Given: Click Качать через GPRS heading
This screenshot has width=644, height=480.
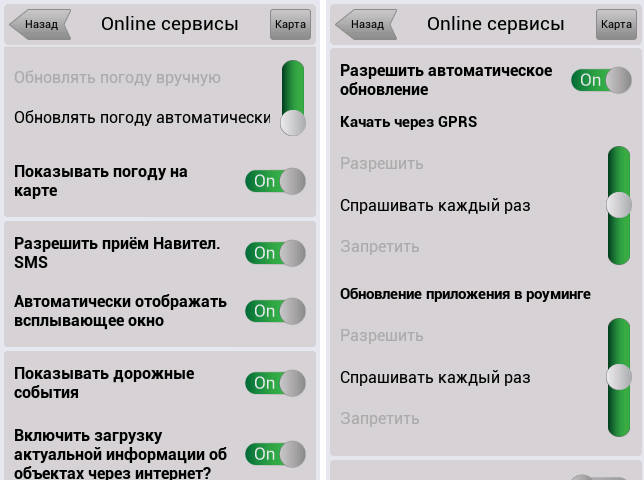Looking at the screenshot, I should (409, 122).
